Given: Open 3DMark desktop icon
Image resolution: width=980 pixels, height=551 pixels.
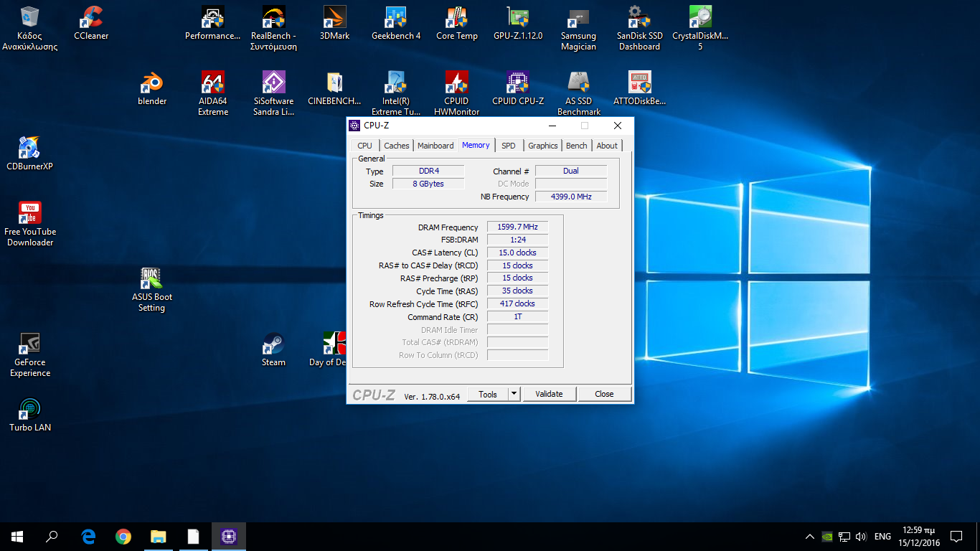Looking at the screenshot, I should click(x=334, y=24).
